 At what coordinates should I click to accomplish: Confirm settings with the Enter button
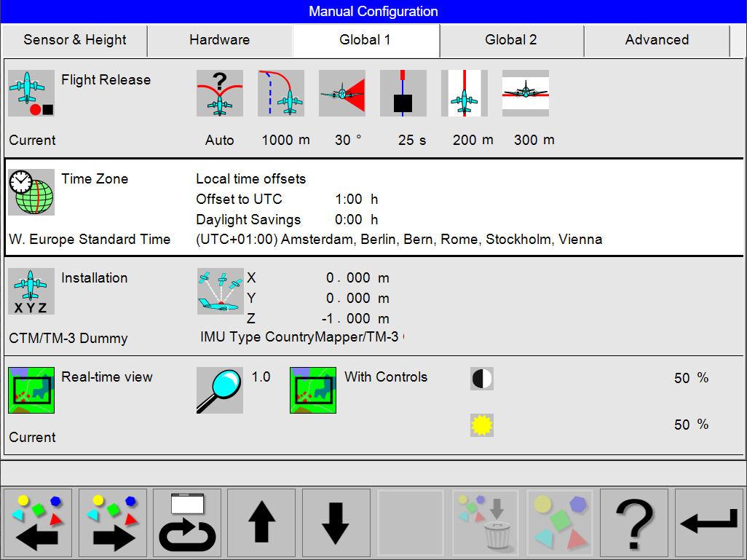point(708,523)
